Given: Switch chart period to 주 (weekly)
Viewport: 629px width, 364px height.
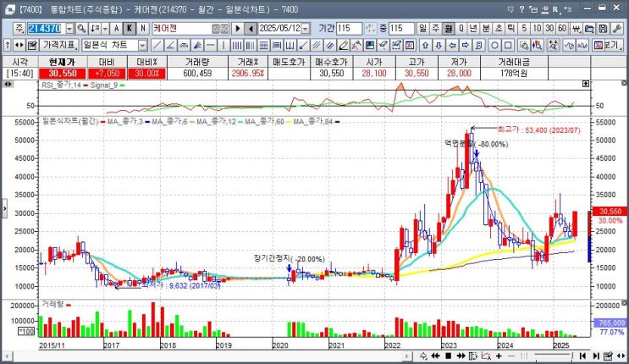Looking at the screenshot, I should pos(436,29).
